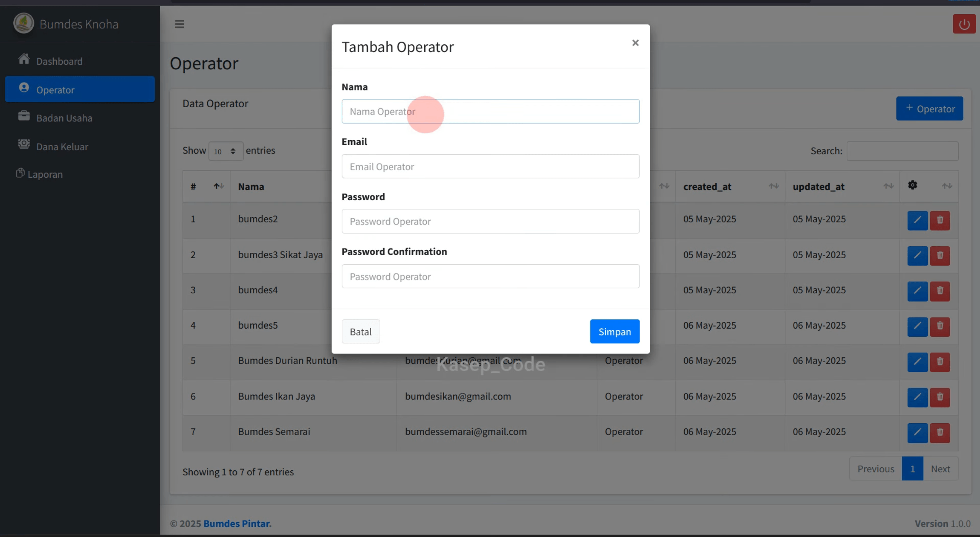Click the Previous pagination button

pos(876,469)
